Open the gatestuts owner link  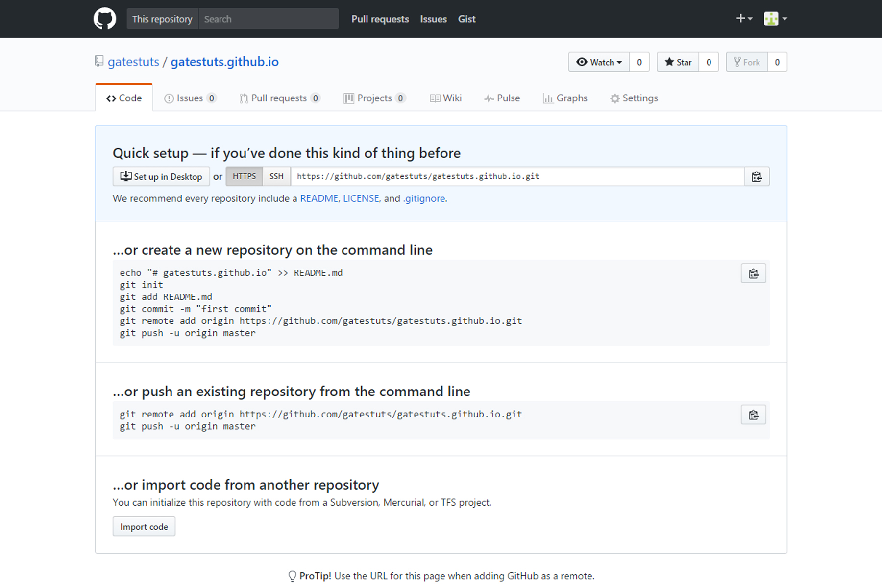pos(133,62)
